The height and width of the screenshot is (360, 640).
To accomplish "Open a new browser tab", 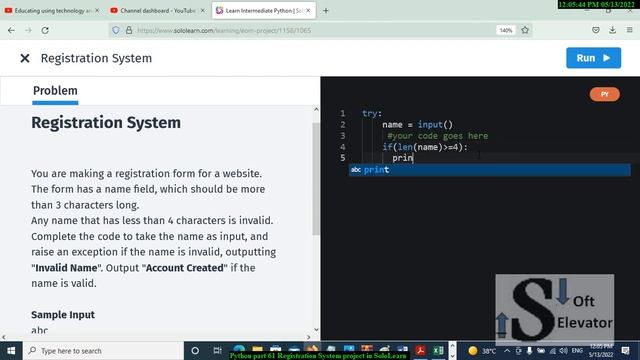I will click(x=326, y=11).
